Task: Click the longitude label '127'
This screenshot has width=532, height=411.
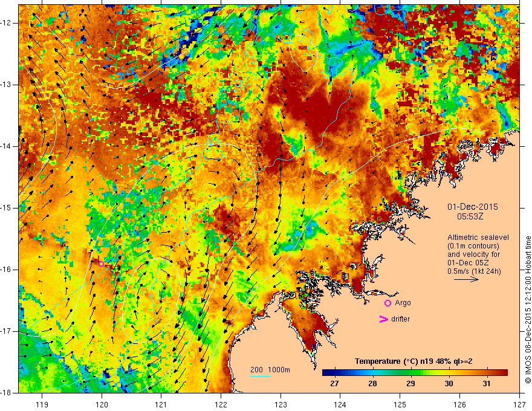Action: 519,405
